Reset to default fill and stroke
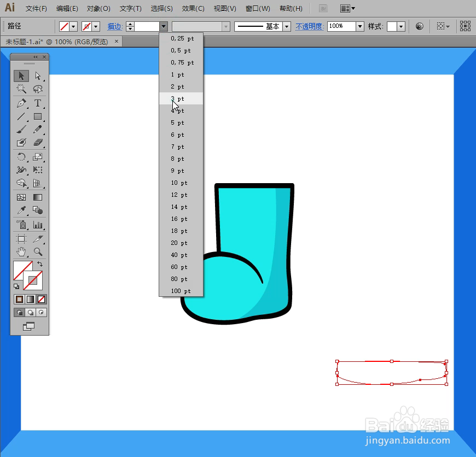The height and width of the screenshot is (457, 476). click(16, 286)
